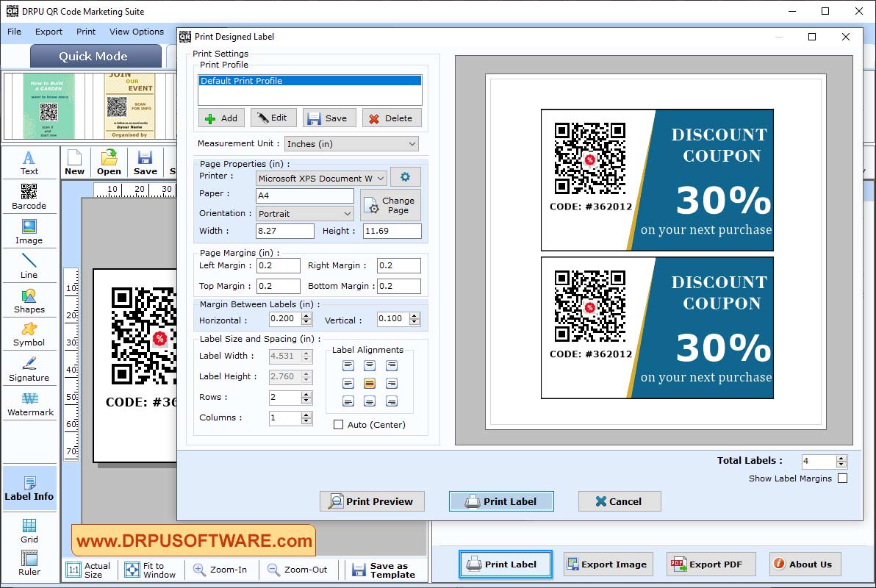Click dialog Print Label button
Screen dimensions: 876x588
(x=501, y=501)
